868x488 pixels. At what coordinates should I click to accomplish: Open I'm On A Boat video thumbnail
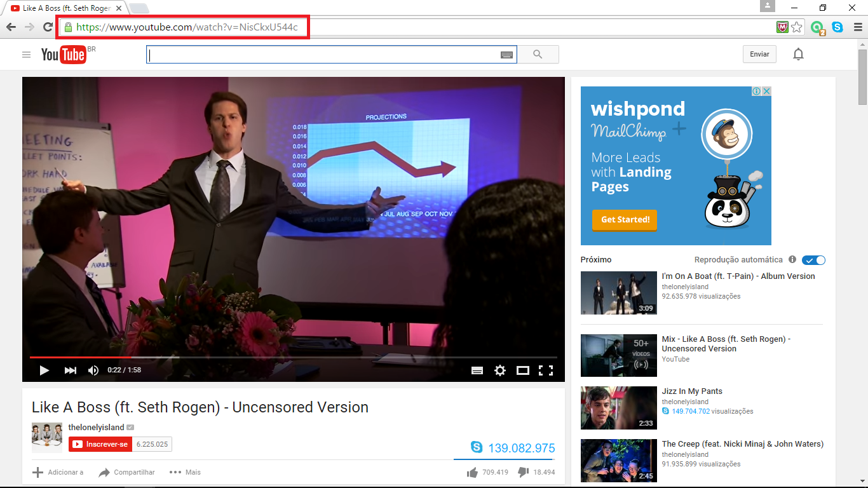point(619,293)
